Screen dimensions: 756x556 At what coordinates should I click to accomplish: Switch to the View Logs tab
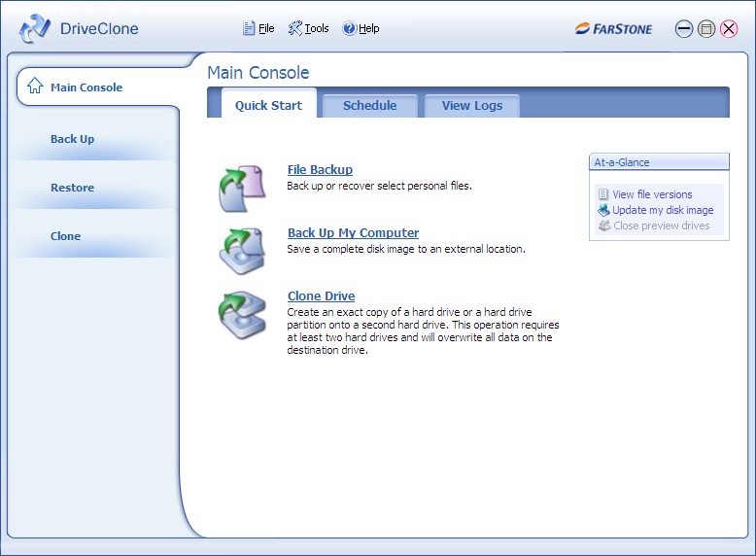pyautogui.click(x=471, y=105)
